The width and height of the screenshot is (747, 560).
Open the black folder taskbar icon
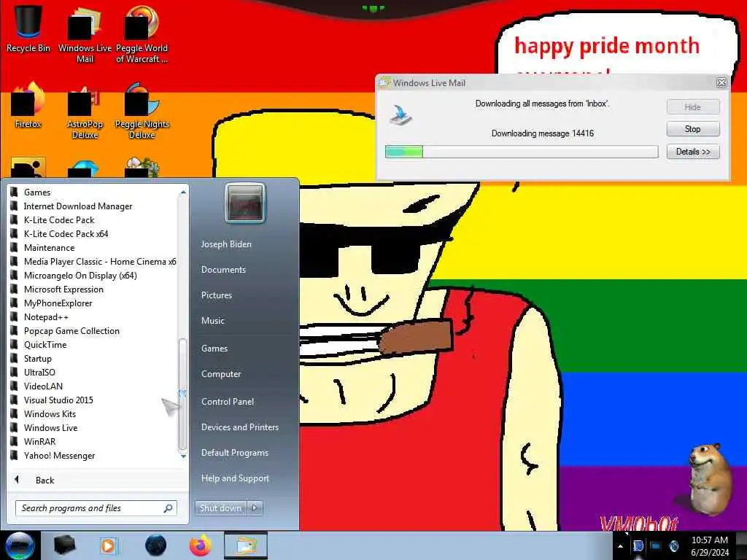pos(64,545)
